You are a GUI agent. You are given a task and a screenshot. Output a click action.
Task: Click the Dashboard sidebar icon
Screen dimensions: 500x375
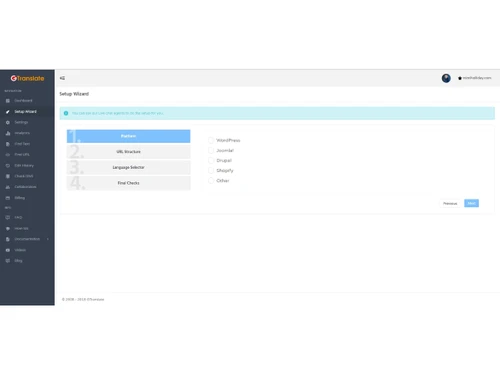(x=8, y=101)
